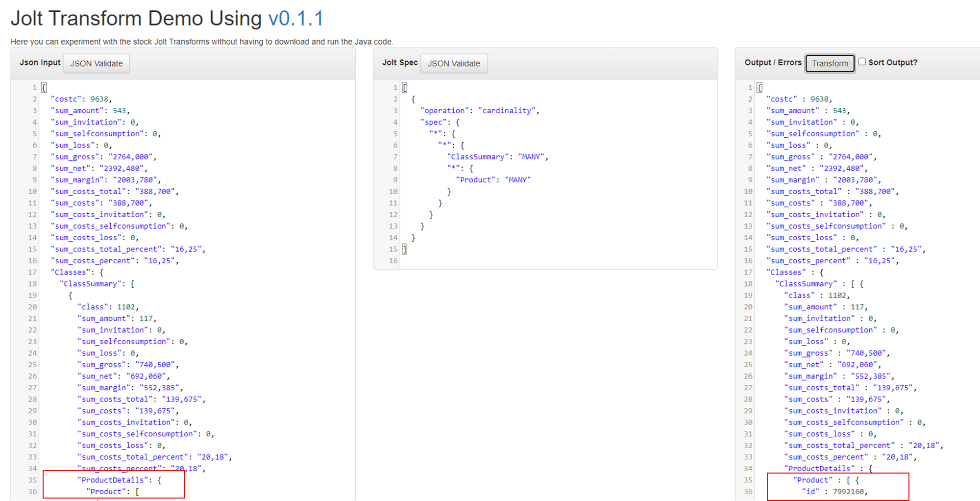Click "sum_net" : "692,060" in Output panel
980x501 pixels.
833,365
